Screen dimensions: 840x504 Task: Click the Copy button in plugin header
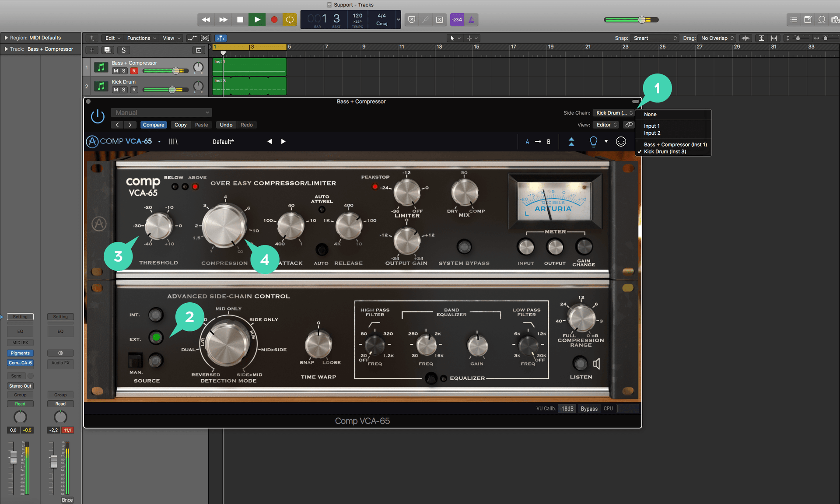[180, 125]
